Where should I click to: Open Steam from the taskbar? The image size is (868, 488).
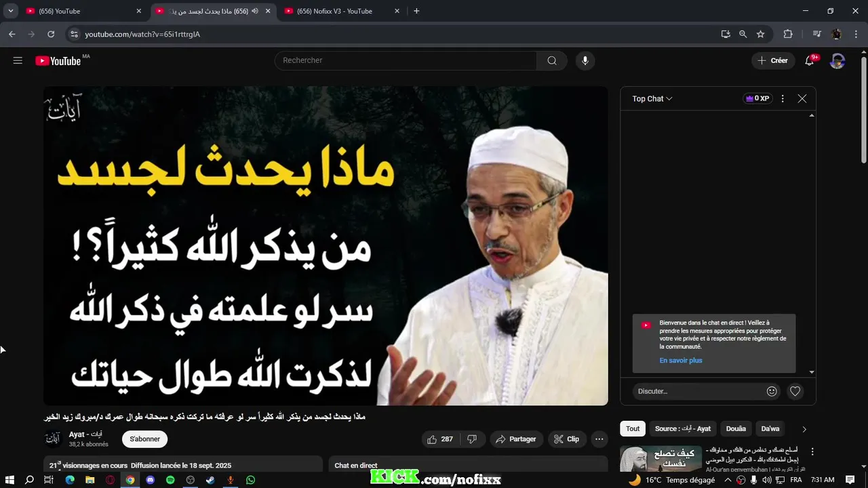[210, 480]
